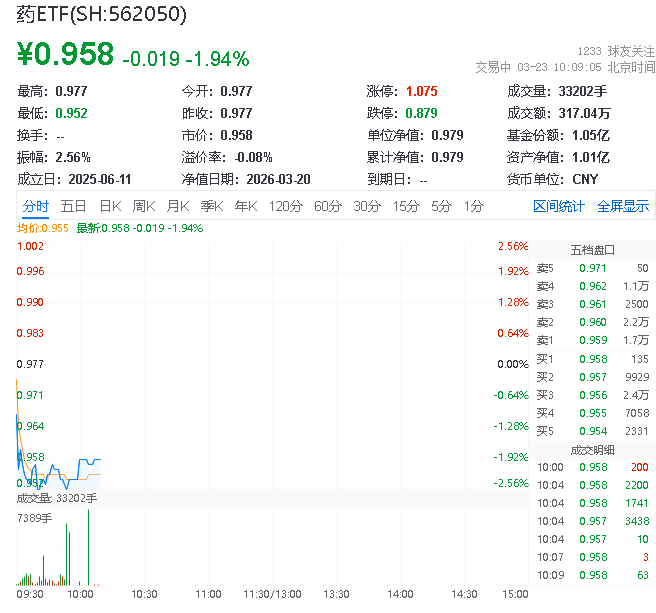Switch to the 5分 interval chart
Image resolution: width=656 pixels, height=613 pixels.
441,206
